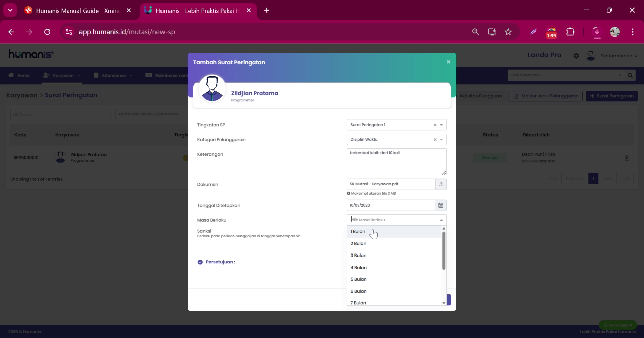Click Master Jenis Pelanggaran button
Viewport: 644px width, 338px height.
(x=545, y=96)
